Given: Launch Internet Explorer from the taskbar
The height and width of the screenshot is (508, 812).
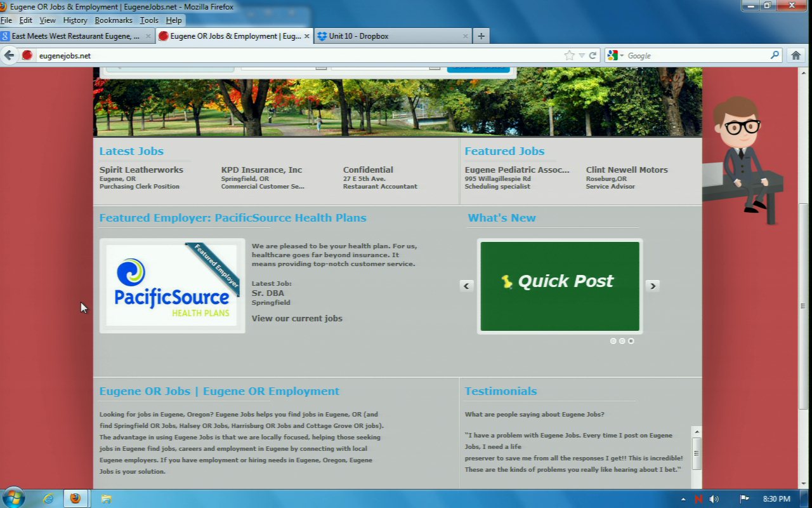Looking at the screenshot, I should (x=48, y=498).
